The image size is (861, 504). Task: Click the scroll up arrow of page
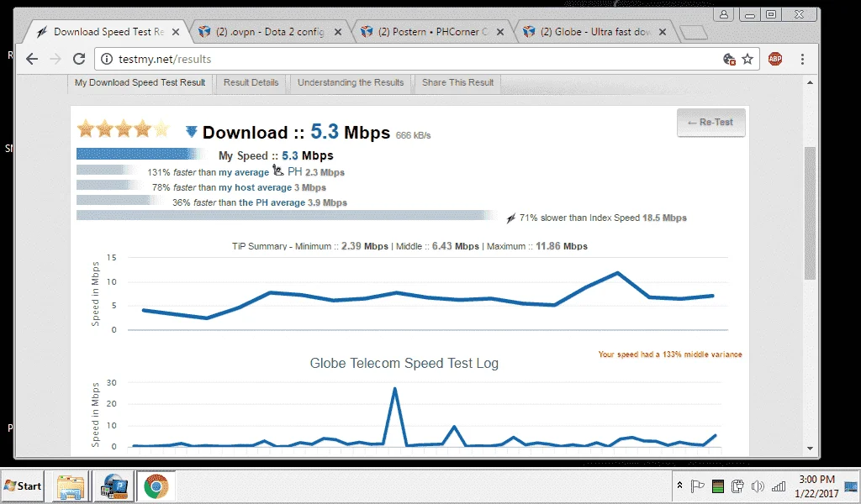pos(810,83)
